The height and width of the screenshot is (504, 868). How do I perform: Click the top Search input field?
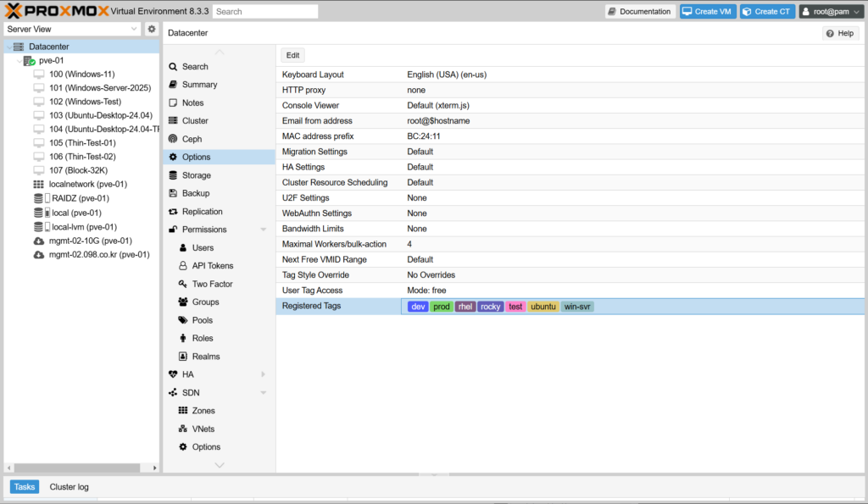click(x=265, y=12)
